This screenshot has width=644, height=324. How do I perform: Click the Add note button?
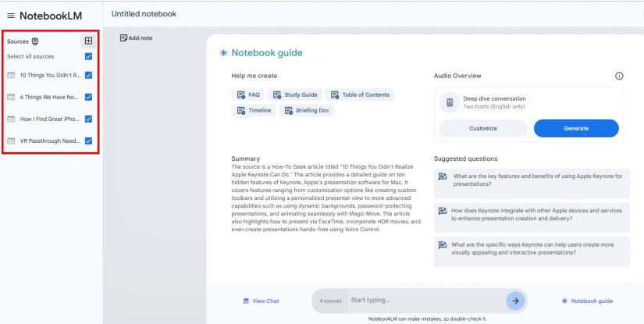(137, 37)
